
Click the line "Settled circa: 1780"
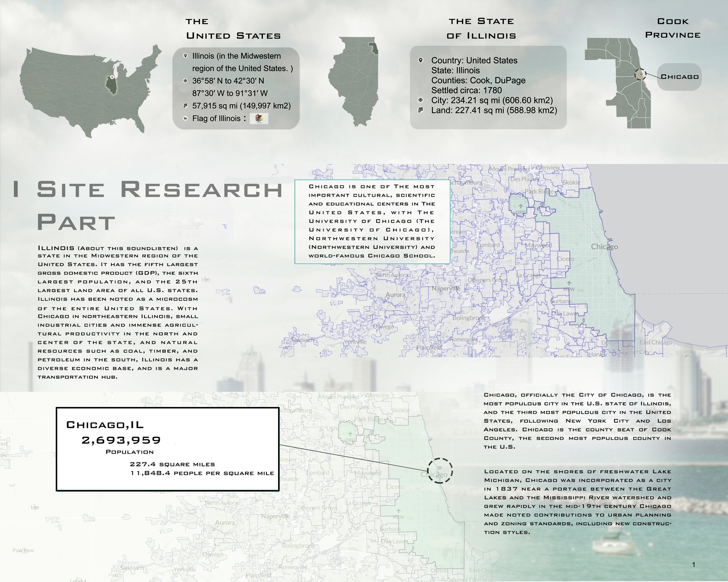click(467, 90)
